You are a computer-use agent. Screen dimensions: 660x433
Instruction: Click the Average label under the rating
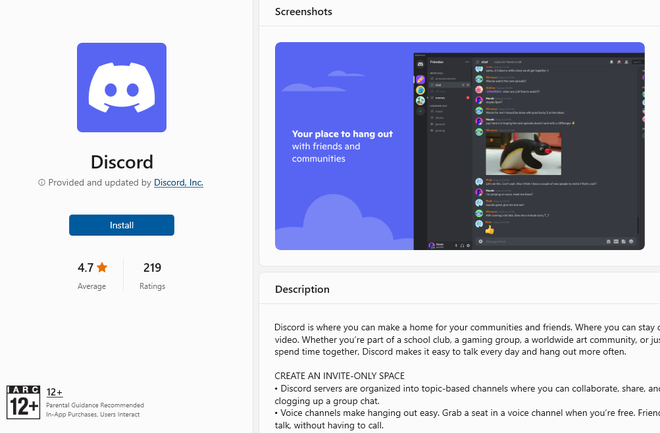[x=92, y=286]
